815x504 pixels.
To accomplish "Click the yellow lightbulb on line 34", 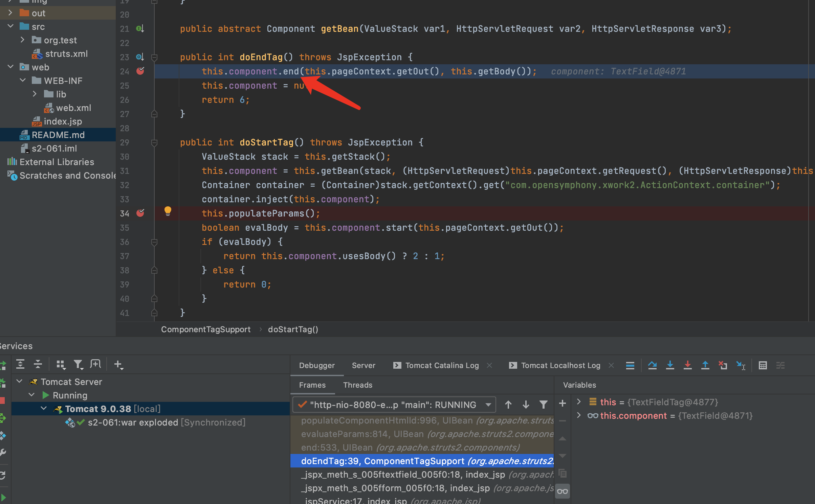I will [x=168, y=211].
